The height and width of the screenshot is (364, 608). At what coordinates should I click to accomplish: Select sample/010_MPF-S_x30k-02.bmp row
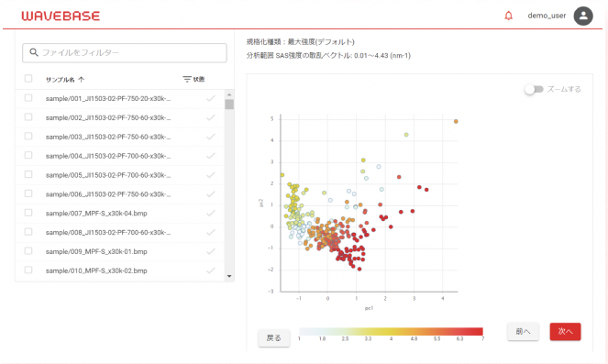[x=120, y=270]
